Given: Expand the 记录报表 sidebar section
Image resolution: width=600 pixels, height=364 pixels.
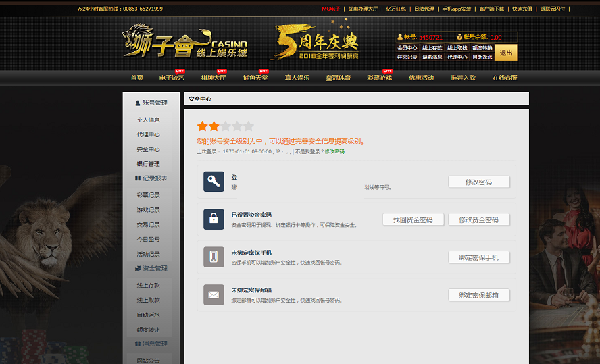Looking at the screenshot, I should (x=151, y=178).
